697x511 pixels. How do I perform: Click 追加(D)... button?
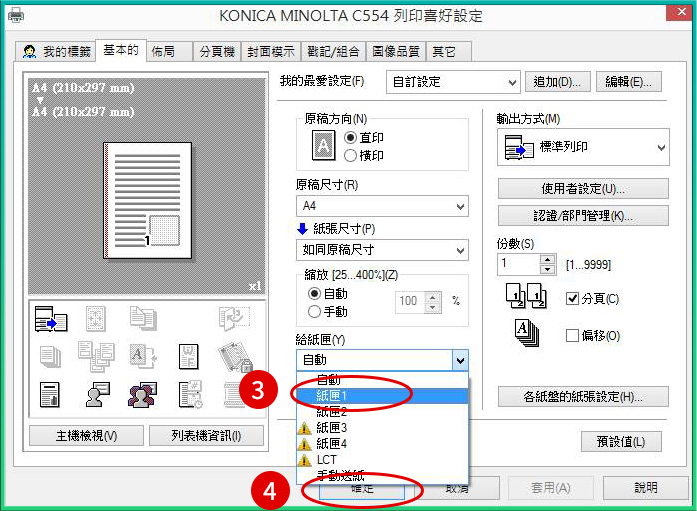click(x=557, y=82)
